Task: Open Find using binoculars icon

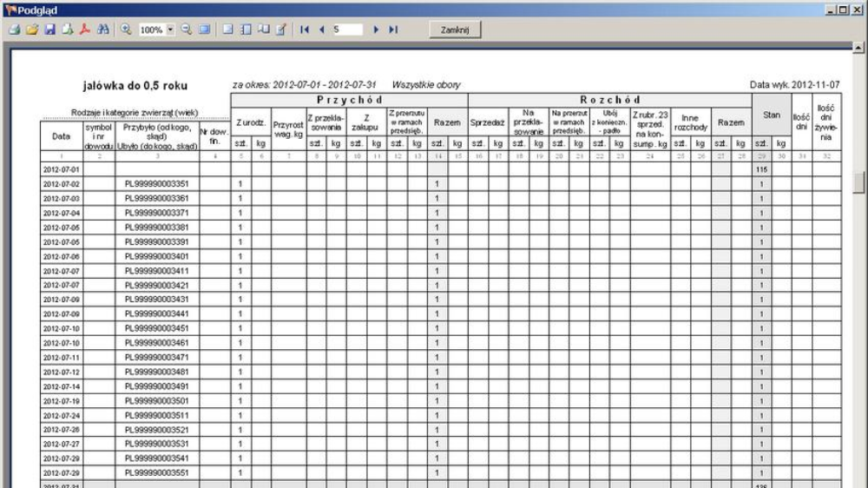Action: 103,30
